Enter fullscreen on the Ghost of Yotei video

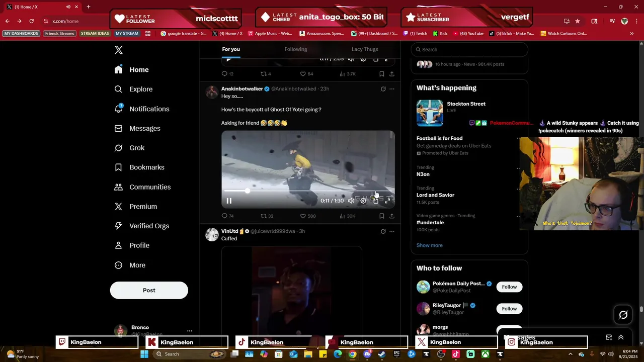click(x=387, y=201)
